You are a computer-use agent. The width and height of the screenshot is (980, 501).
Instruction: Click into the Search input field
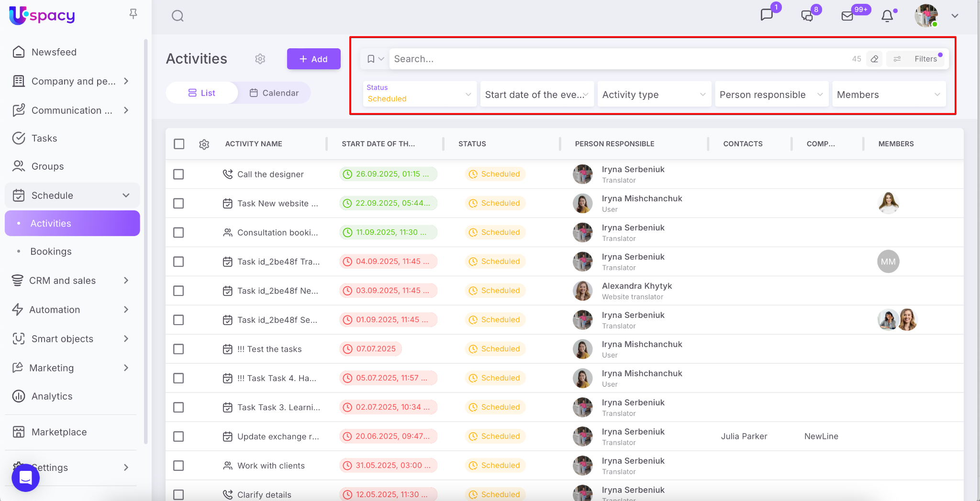[617, 59]
